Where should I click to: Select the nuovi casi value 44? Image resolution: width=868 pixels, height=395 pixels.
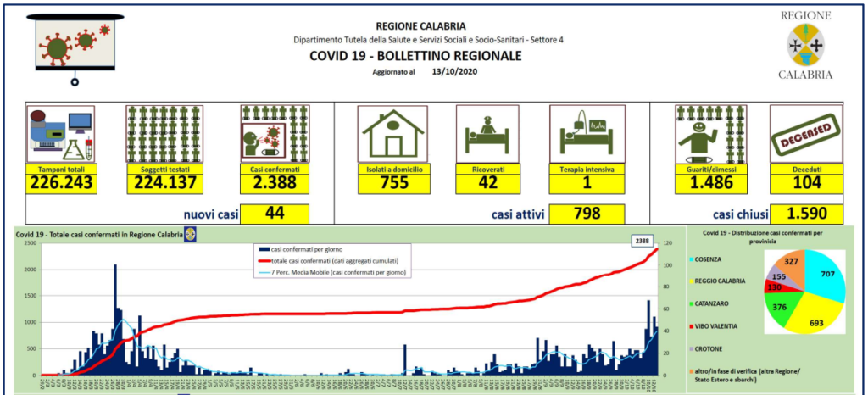click(274, 213)
